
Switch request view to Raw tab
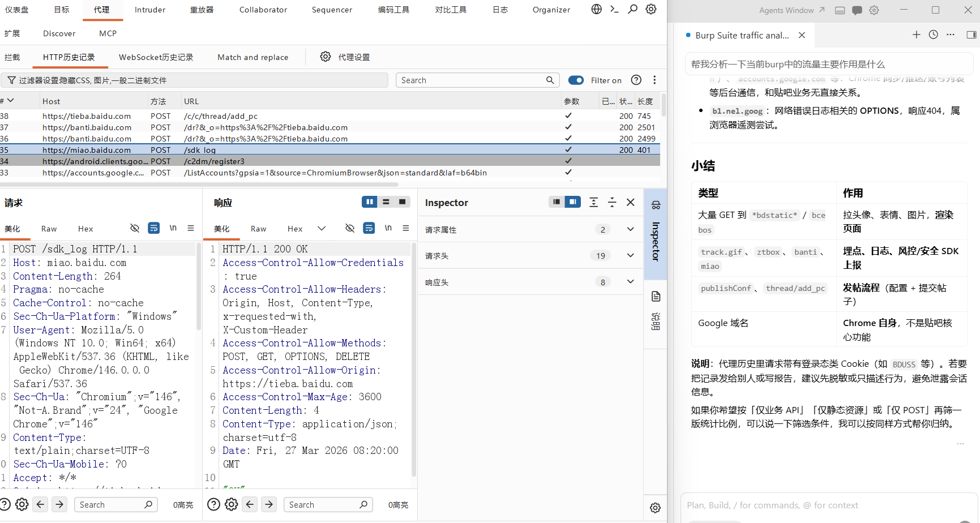coord(49,229)
